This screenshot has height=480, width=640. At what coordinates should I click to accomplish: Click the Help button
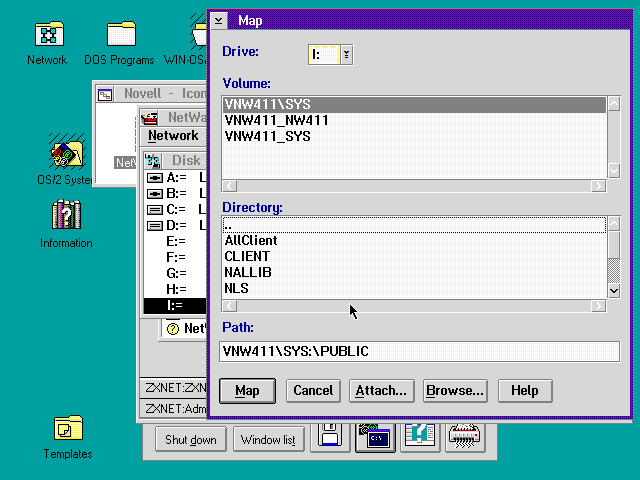[x=525, y=391]
